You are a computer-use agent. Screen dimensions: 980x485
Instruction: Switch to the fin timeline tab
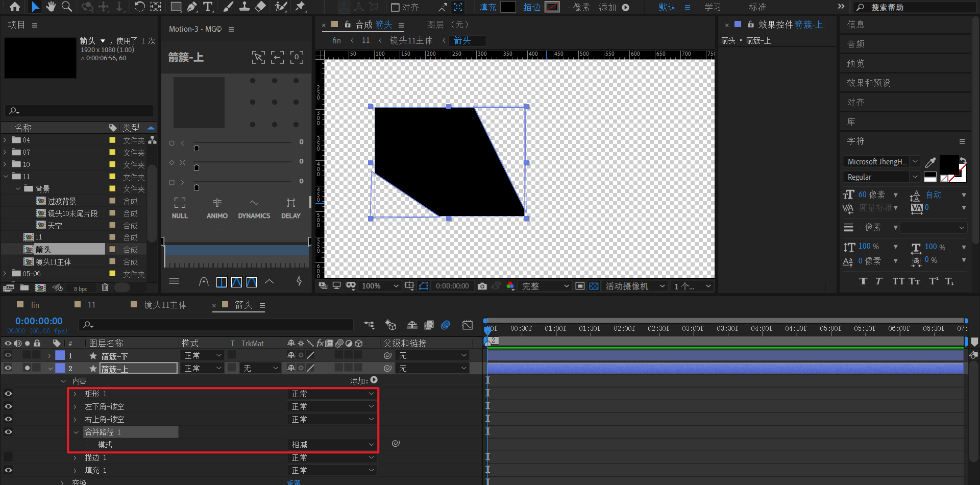tap(35, 305)
